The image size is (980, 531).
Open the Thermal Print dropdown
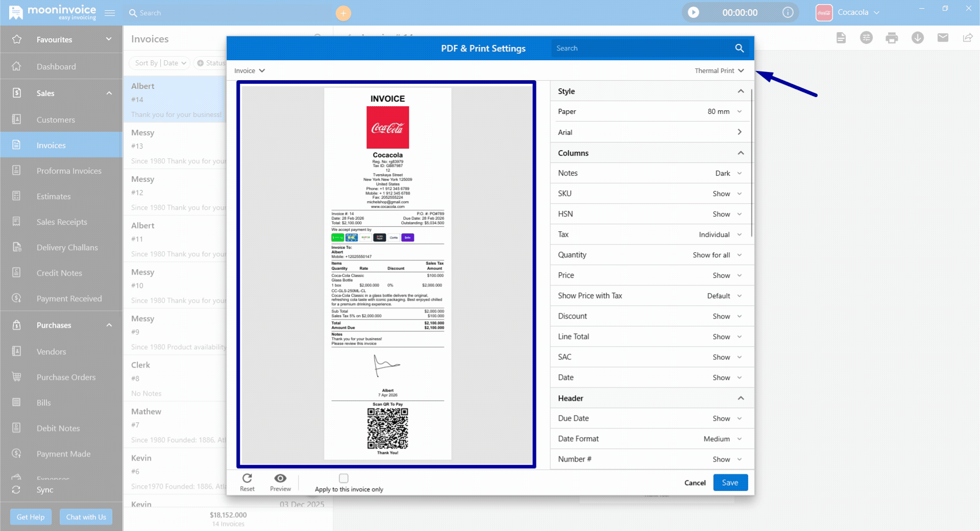[x=719, y=70]
